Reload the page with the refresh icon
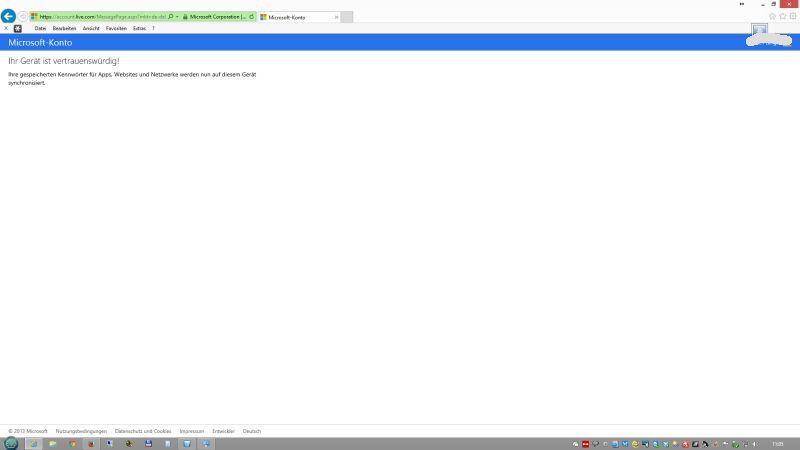The image size is (800, 450). point(252,17)
